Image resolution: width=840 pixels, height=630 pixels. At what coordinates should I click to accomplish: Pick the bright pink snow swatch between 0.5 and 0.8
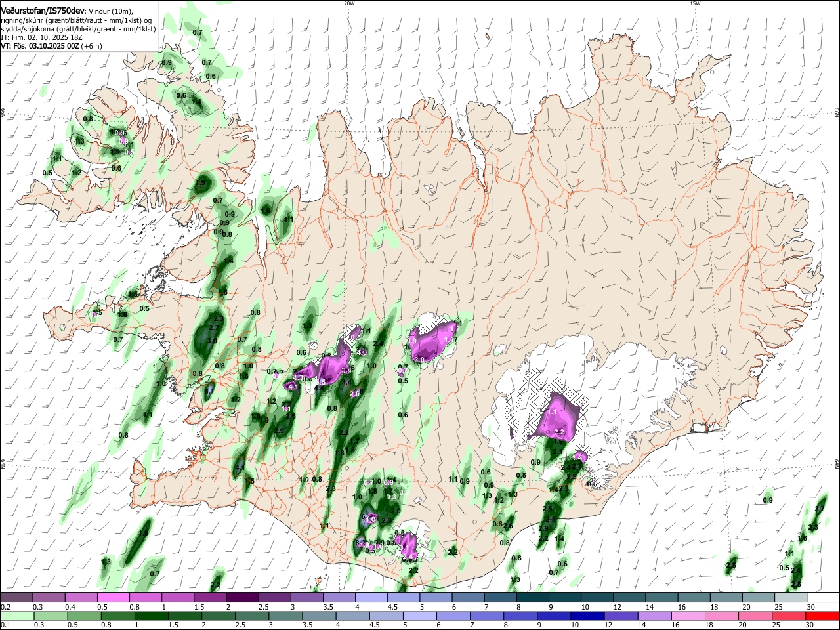(x=114, y=598)
